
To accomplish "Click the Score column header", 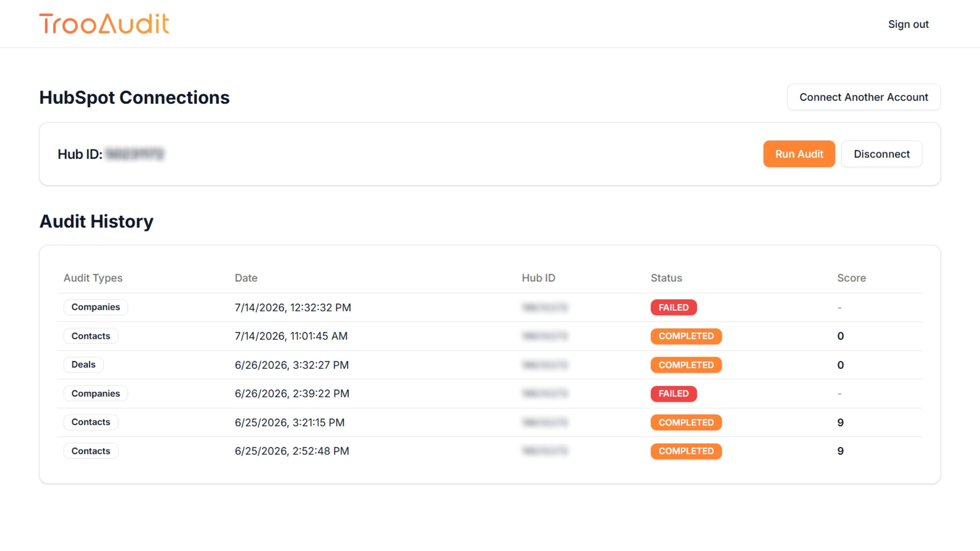I will [851, 278].
